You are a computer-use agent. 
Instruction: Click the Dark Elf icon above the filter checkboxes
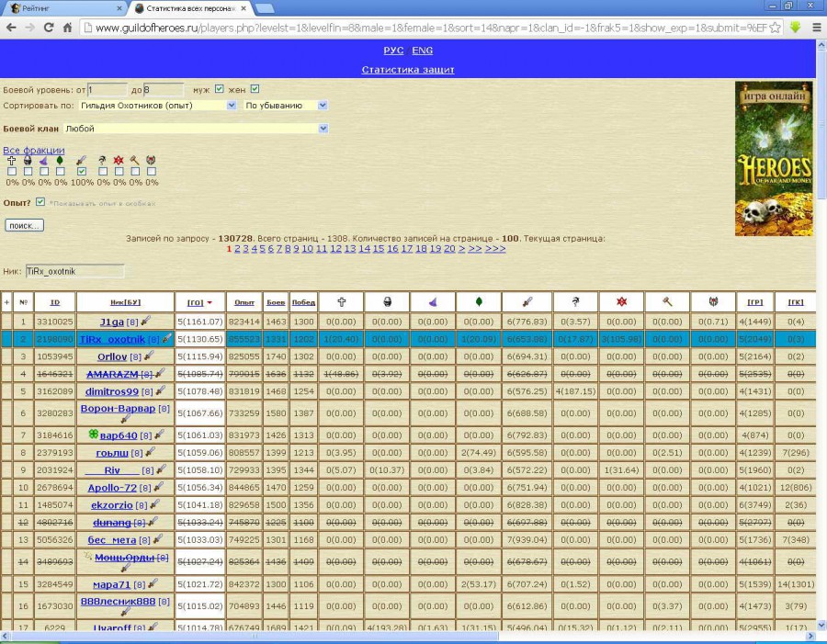pos(102,161)
